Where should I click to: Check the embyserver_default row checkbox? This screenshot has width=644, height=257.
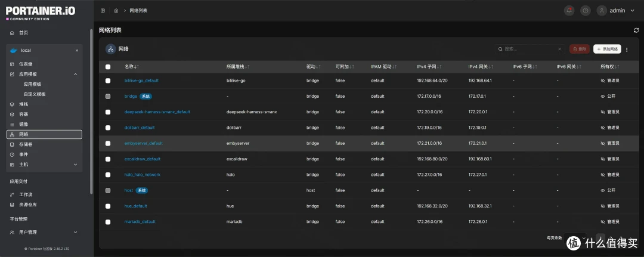(108, 143)
